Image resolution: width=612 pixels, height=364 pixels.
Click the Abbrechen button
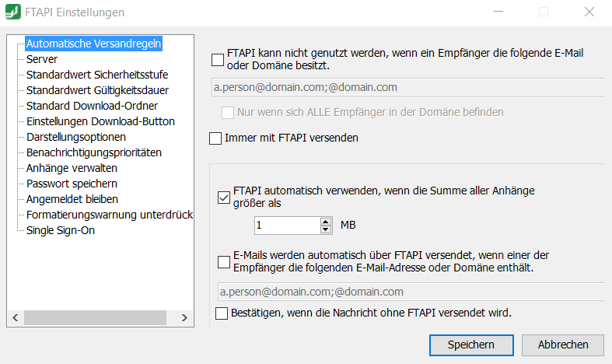563,345
